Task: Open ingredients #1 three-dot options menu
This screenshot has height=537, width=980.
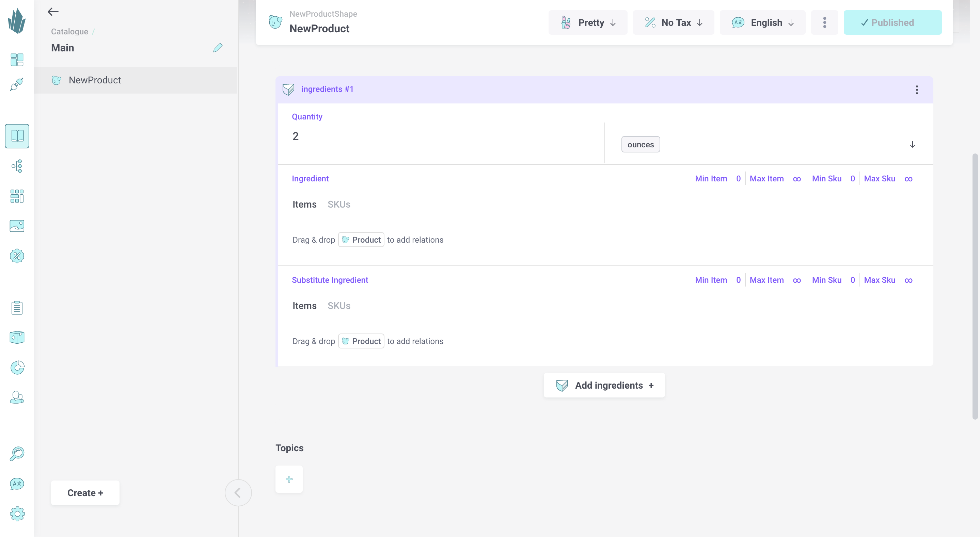Action: click(x=916, y=90)
